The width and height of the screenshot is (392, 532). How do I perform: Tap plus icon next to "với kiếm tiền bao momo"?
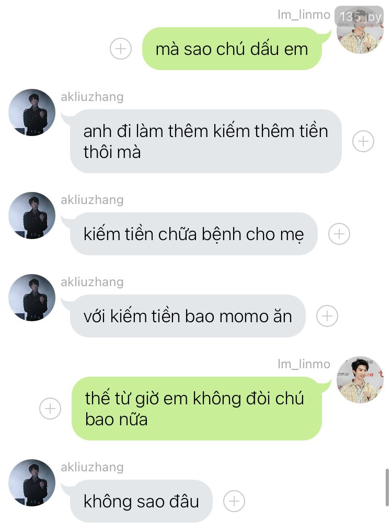tap(327, 316)
